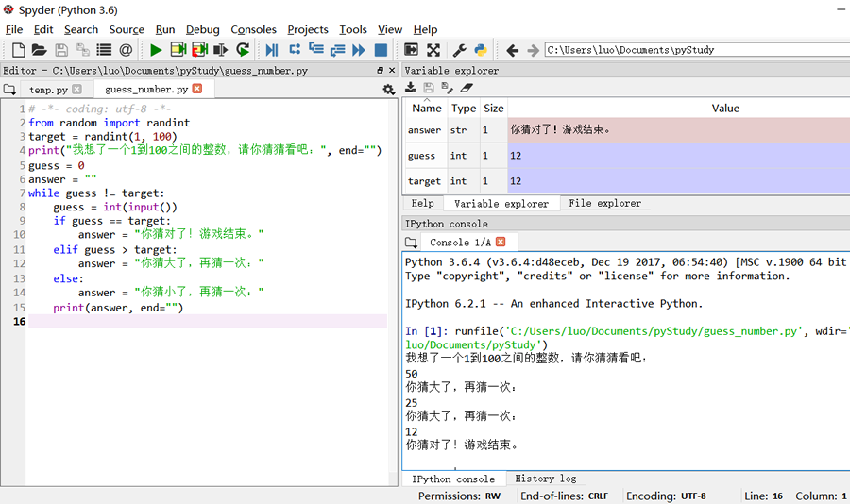This screenshot has height=504, width=850.
Task: Undock the Editor pane
Action: [x=380, y=71]
